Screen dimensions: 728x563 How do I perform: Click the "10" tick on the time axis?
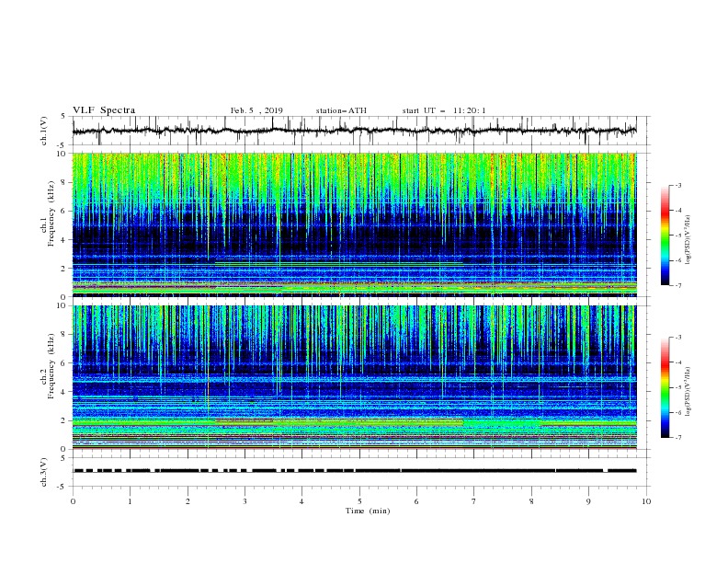[646, 501]
